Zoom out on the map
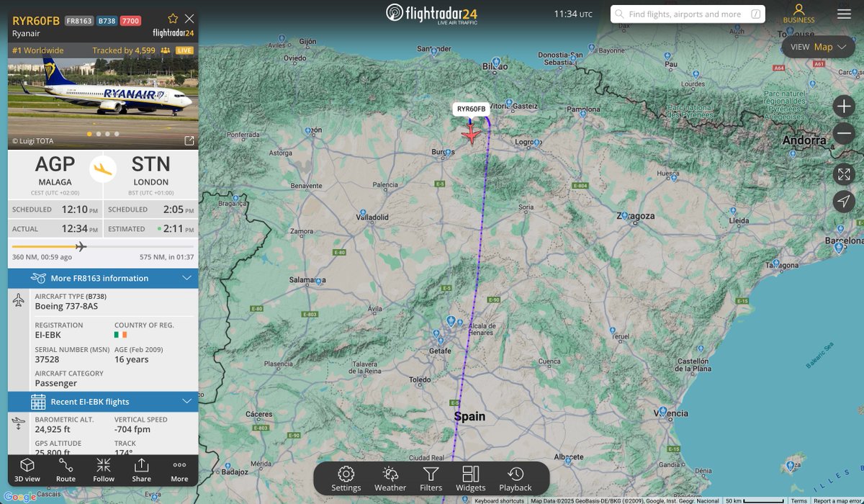 (x=844, y=134)
